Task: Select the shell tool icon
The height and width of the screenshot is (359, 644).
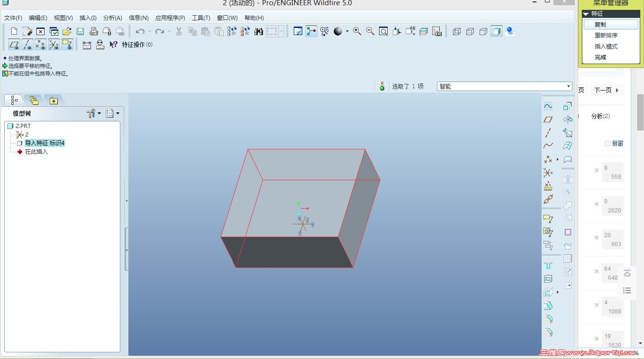Action: [548, 279]
